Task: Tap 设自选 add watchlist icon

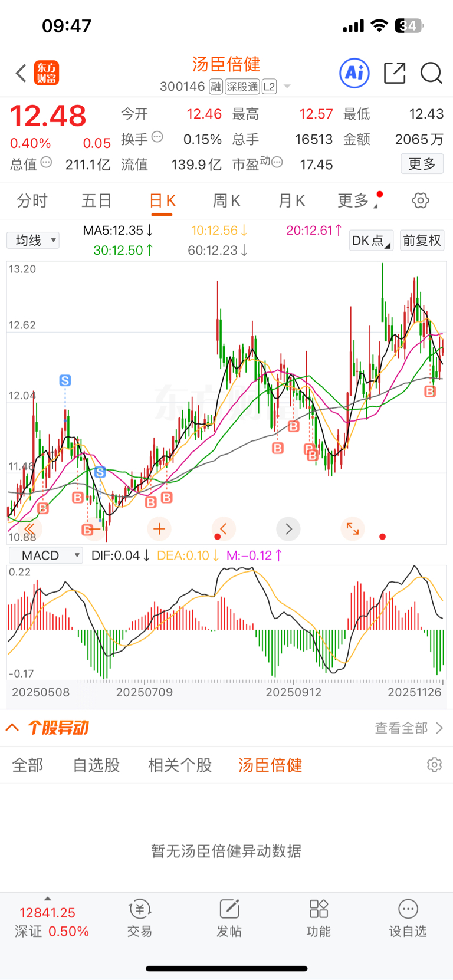Action: pos(408,919)
